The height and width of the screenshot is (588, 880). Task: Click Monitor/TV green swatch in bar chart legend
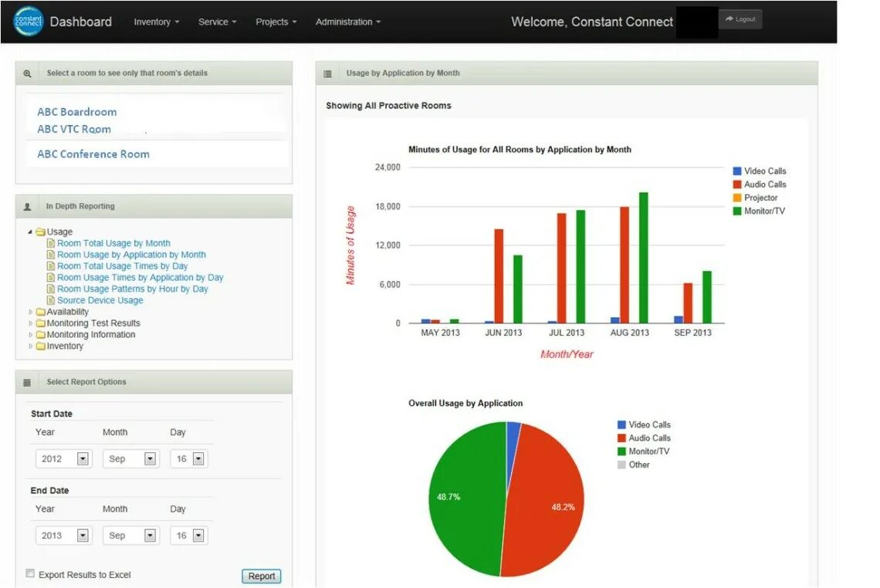tap(737, 211)
